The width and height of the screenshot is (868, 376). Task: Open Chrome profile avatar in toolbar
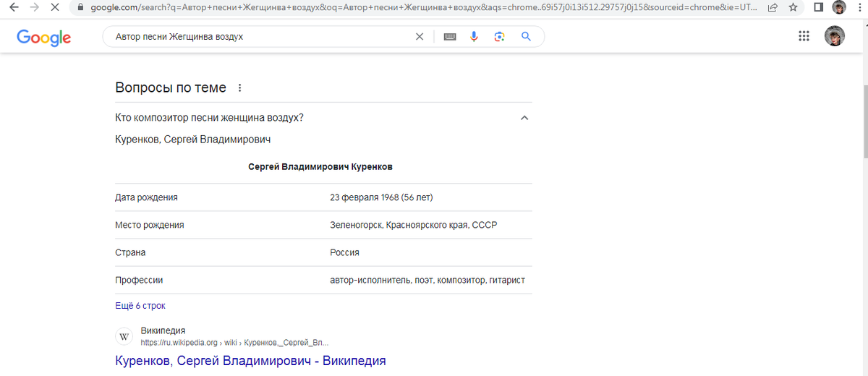click(x=838, y=8)
